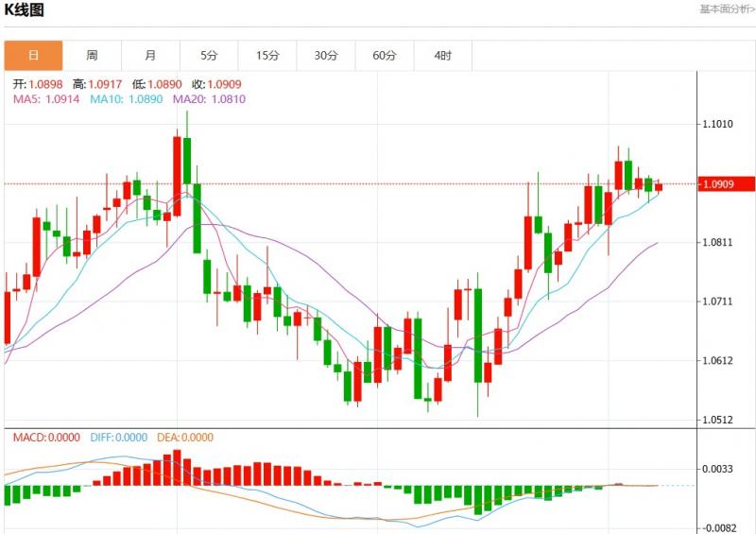Open the 5分 timeframe tab
The image size is (756, 534).
coord(209,56)
